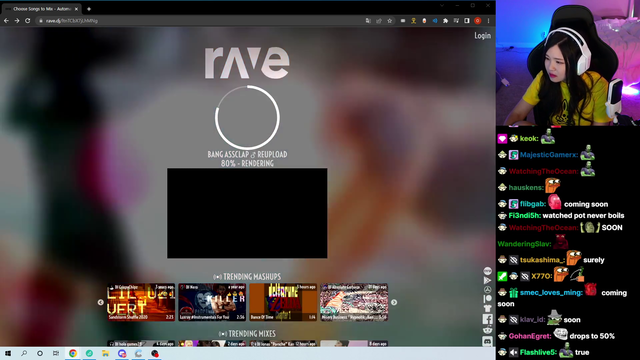Click the rave logo
Image resolution: width=640 pixels, height=360 pixels.
click(x=247, y=62)
